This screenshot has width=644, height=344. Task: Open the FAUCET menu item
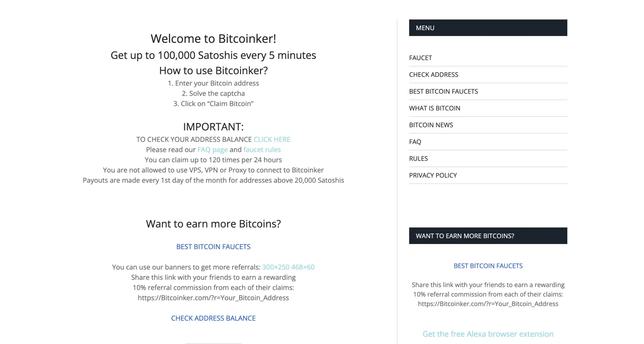coord(420,58)
